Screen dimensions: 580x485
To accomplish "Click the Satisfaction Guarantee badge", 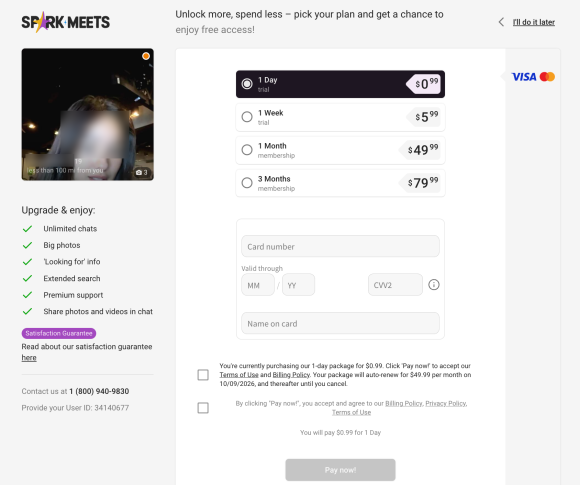I will click(x=59, y=333).
